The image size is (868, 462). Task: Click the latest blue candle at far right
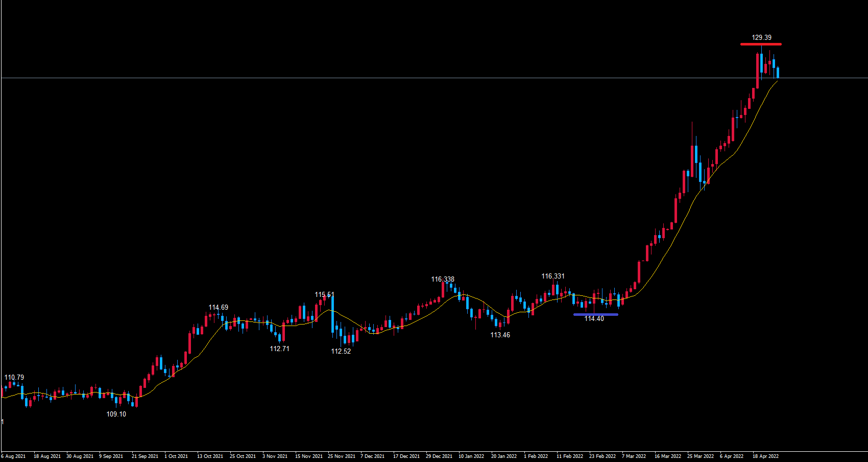(x=778, y=72)
